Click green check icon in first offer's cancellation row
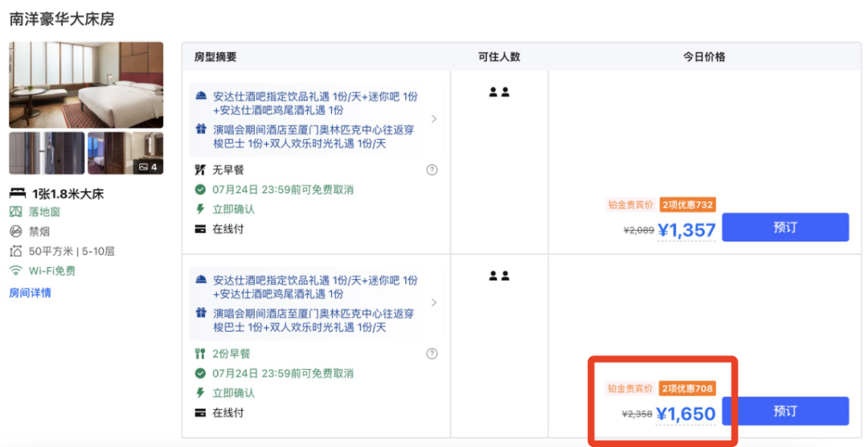This screenshot has width=868, height=447. coord(200,190)
